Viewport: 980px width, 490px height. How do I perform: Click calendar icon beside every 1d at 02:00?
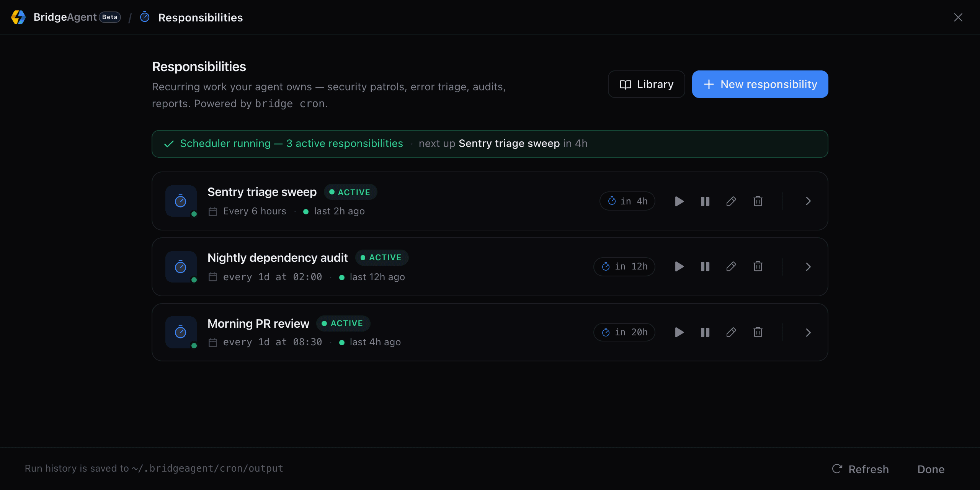213,277
